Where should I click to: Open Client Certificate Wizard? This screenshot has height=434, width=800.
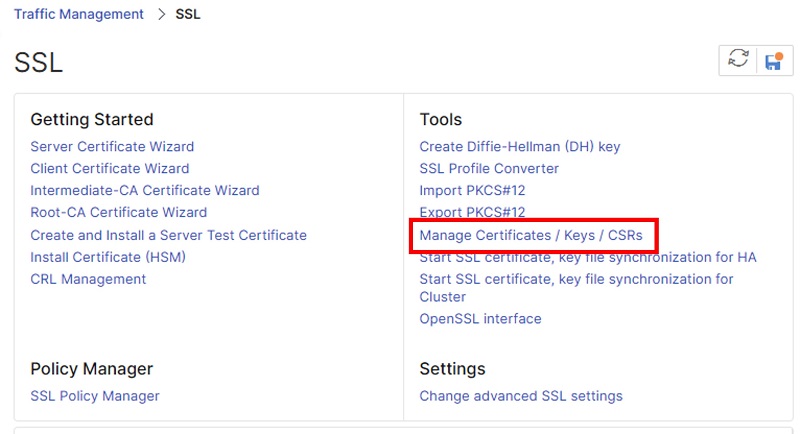[110, 169]
